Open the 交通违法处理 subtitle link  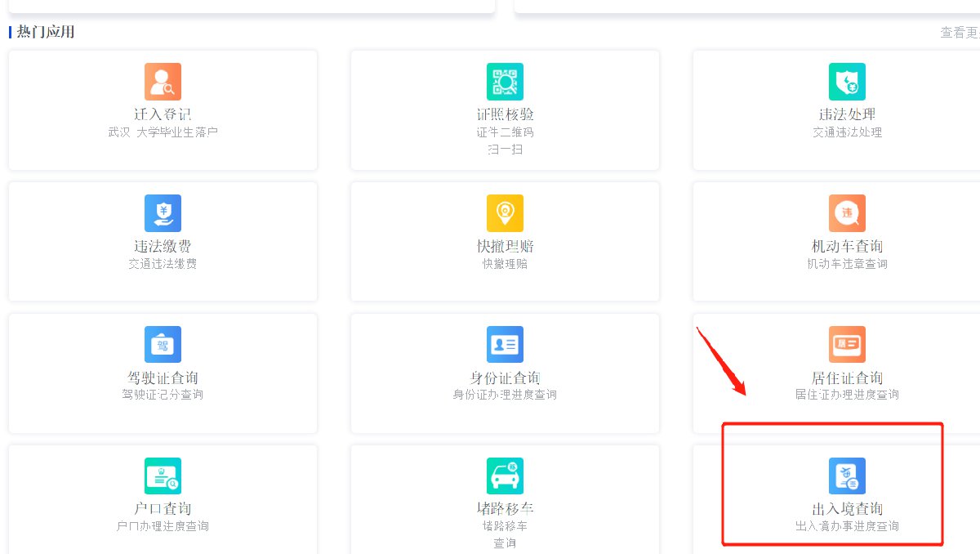point(847,132)
